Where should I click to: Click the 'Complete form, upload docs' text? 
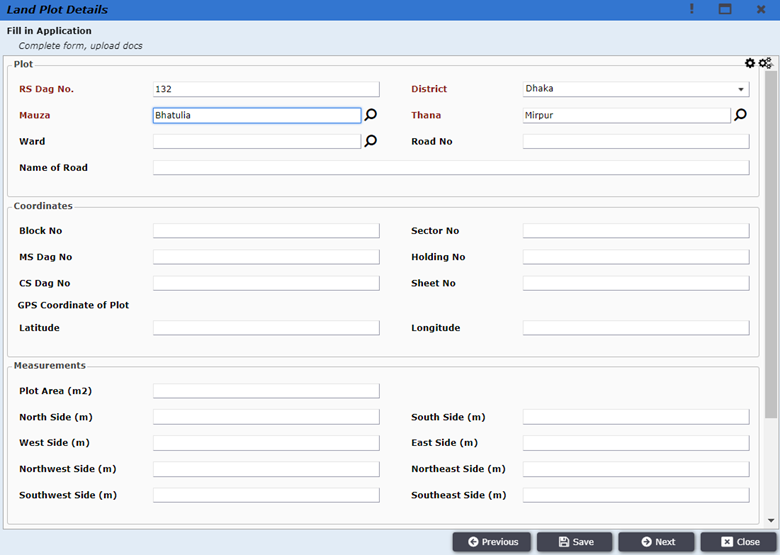click(x=81, y=46)
